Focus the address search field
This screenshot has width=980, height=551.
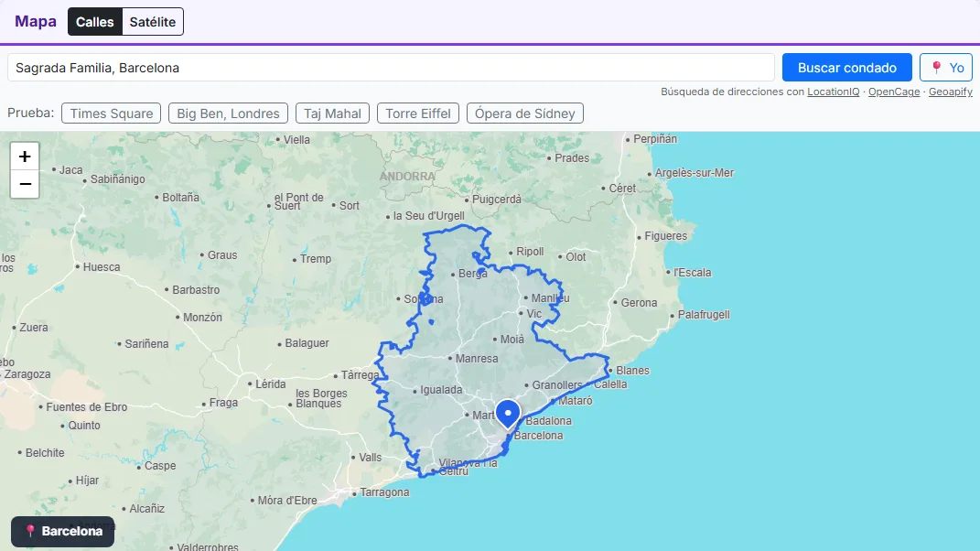(392, 68)
